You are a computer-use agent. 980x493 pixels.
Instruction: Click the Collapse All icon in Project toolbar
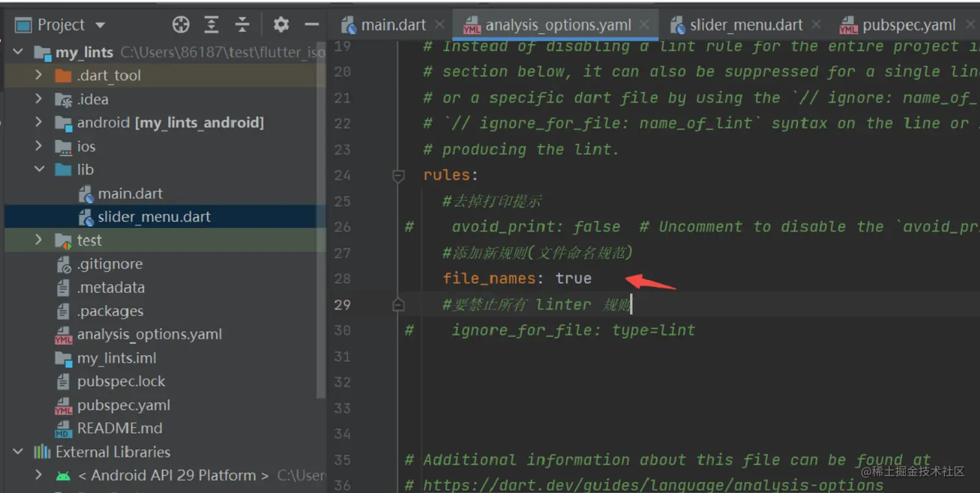pos(242,25)
